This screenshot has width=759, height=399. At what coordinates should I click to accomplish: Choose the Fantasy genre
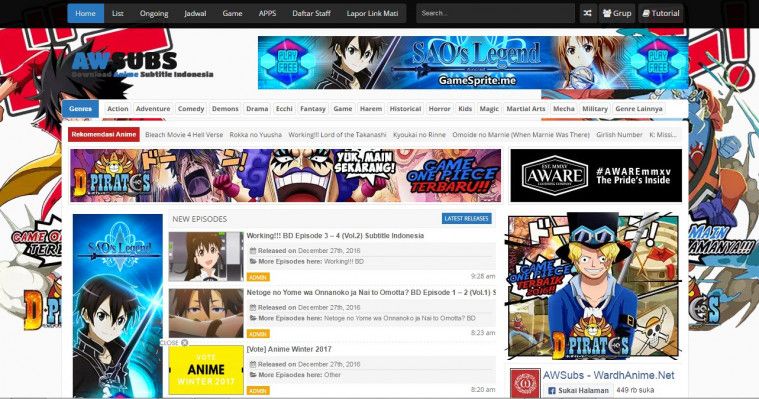[x=313, y=109]
